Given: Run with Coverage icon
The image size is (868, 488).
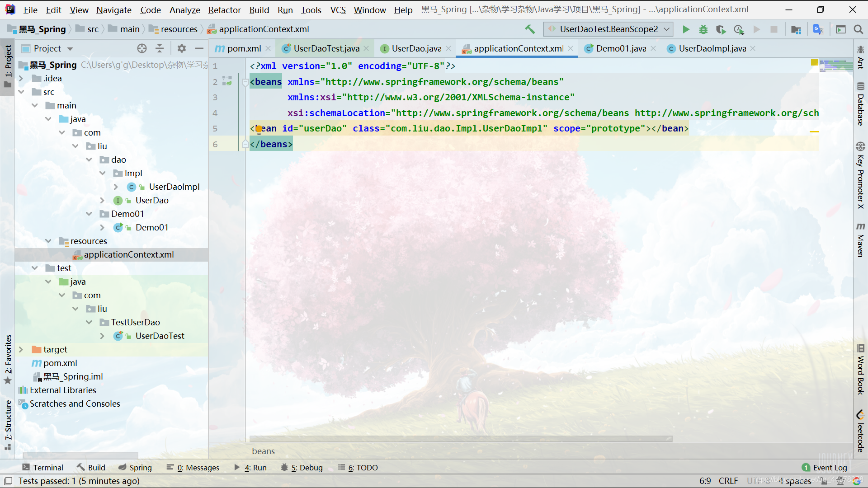Looking at the screenshot, I should (x=721, y=29).
